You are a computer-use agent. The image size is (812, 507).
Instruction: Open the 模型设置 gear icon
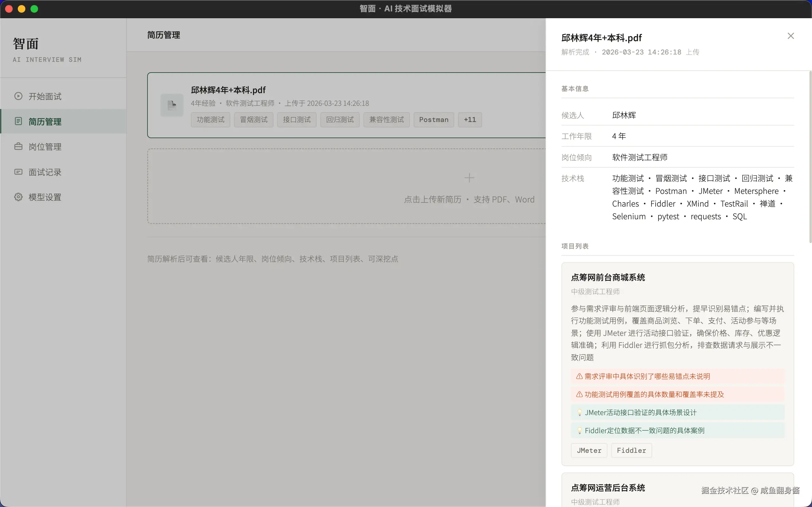pyautogui.click(x=18, y=197)
